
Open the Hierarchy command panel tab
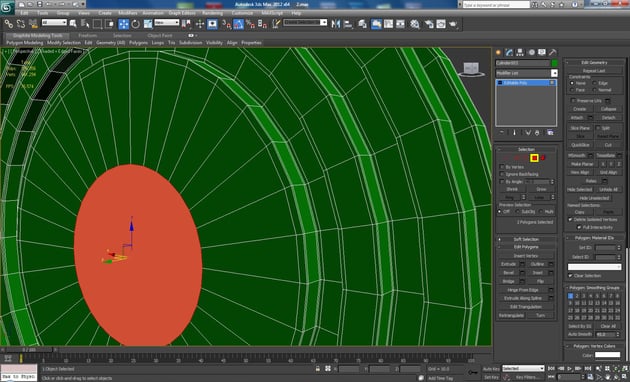(x=520, y=52)
